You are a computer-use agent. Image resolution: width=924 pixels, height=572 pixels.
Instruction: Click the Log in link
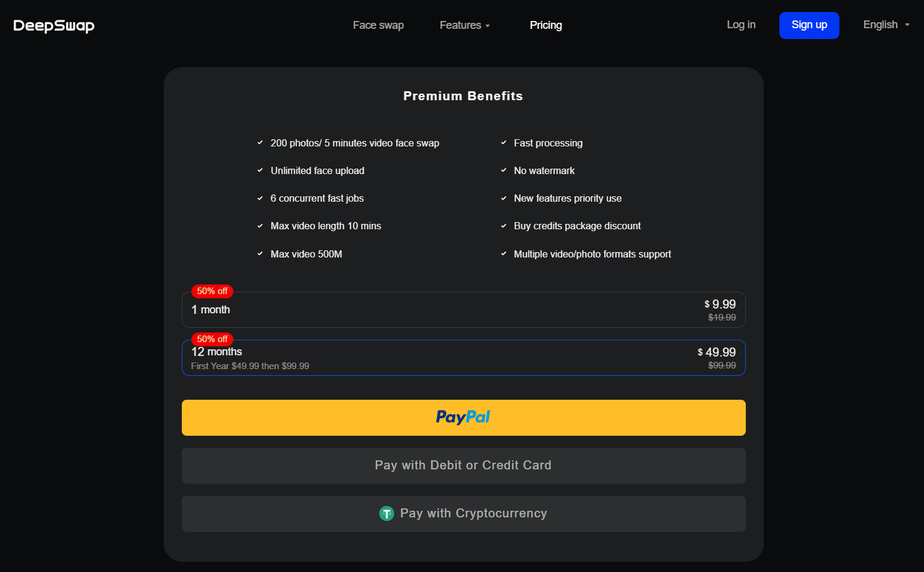click(x=741, y=25)
